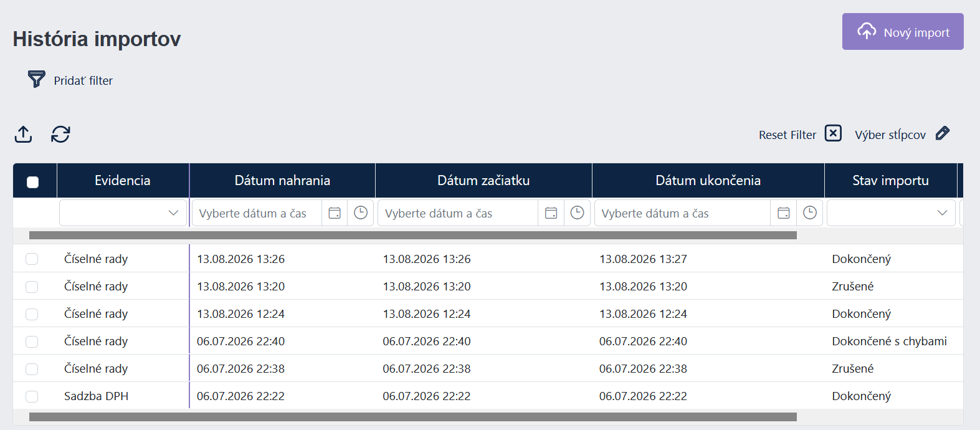The height and width of the screenshot is (430, 980).
Task: Check the row with upload 06.07.2026 22:40
Action: [32, 342]
